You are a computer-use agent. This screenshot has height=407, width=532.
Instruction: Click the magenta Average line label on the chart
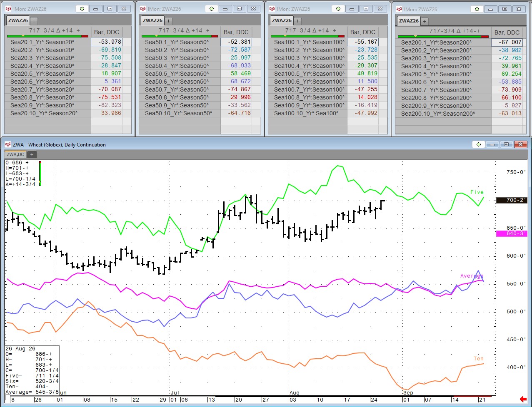coord(472,276)
